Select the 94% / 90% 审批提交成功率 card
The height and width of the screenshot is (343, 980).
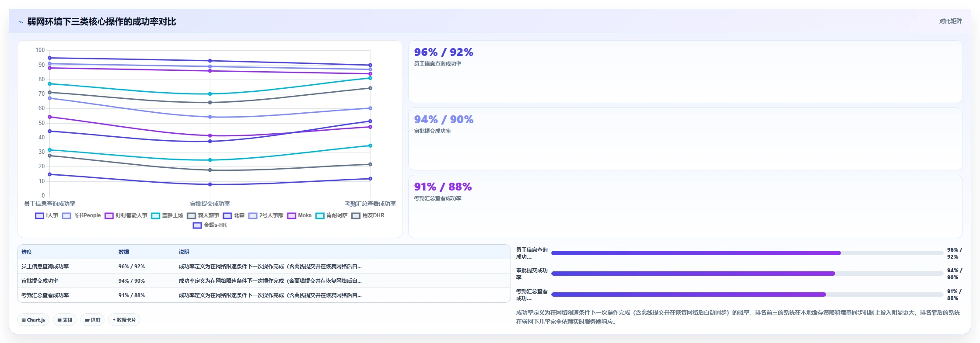685,139
